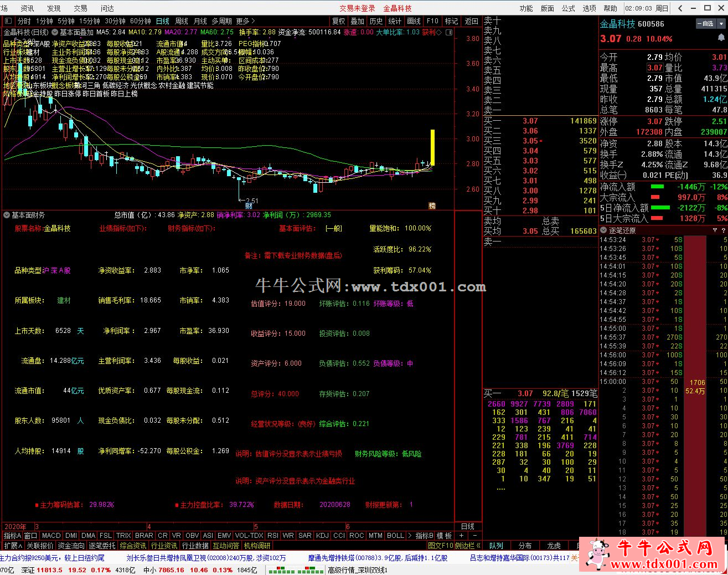This screenshot has width=728, height=575.
Task: Select the KDJ indicator tab
Action: pyautogui.click(x=322, y=536)
